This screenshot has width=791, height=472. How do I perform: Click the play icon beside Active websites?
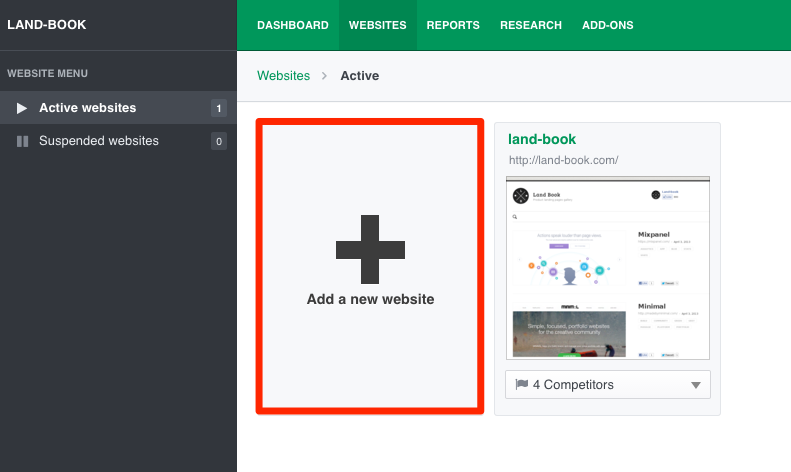(x=22, y=108)
